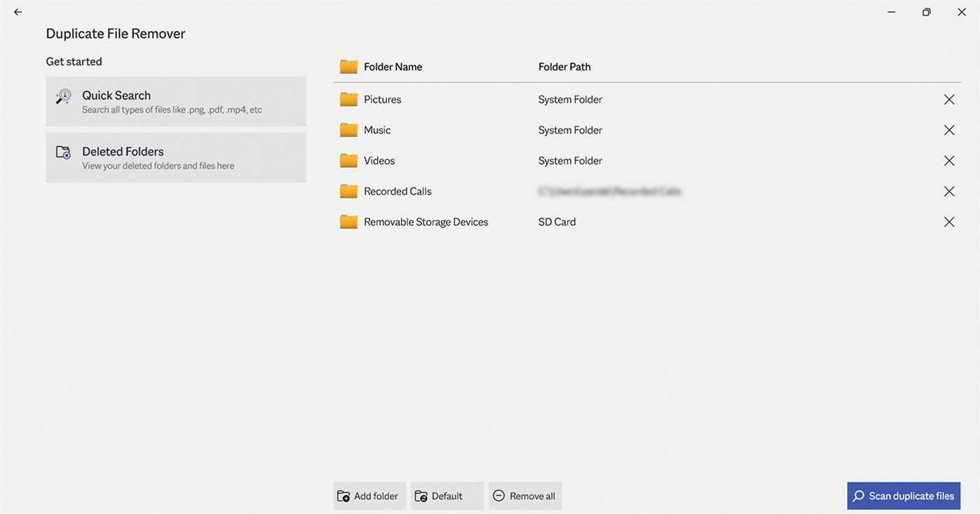The image size is (980, 514).
Task: Remove the Pictures folder from list
Action: tap(949, 99)
